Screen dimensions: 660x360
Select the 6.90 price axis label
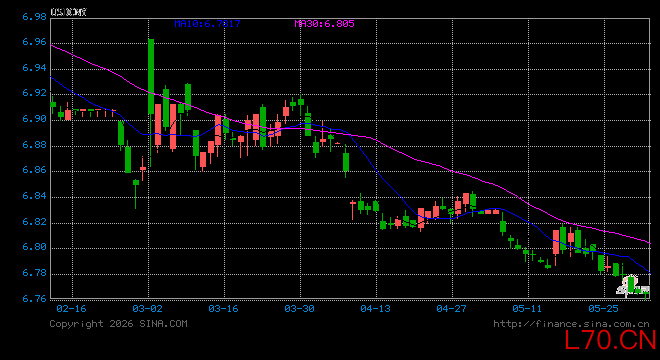click(x=34, y=119)
